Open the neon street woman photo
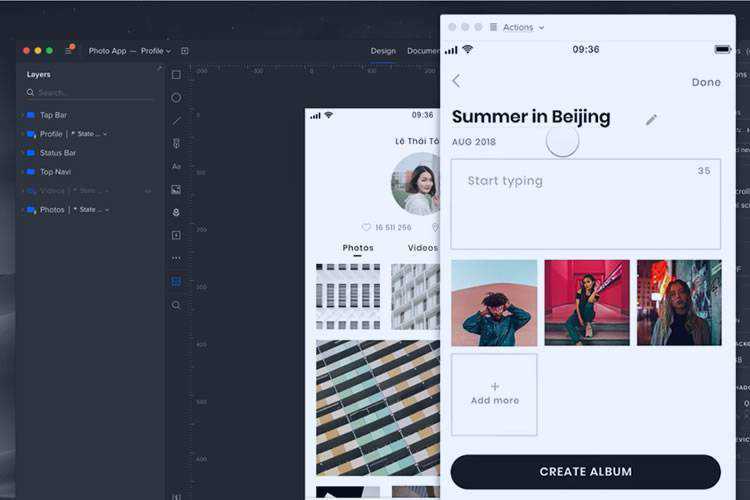Image resolution: width=750 pixels, height=500 pixels. click(679, 303)
